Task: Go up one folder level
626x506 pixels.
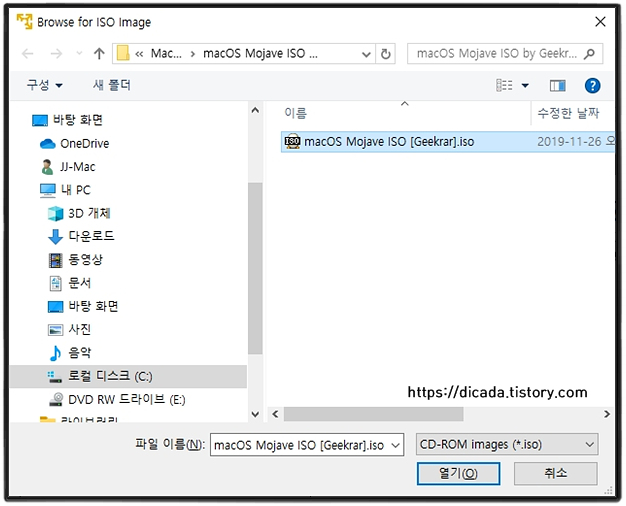Action: tap(99, 54)
